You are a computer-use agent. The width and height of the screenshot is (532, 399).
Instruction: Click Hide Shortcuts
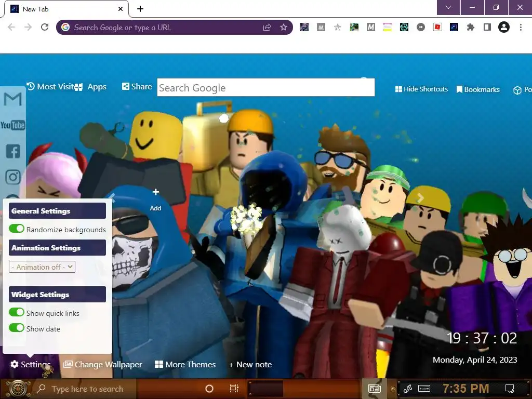421,89
